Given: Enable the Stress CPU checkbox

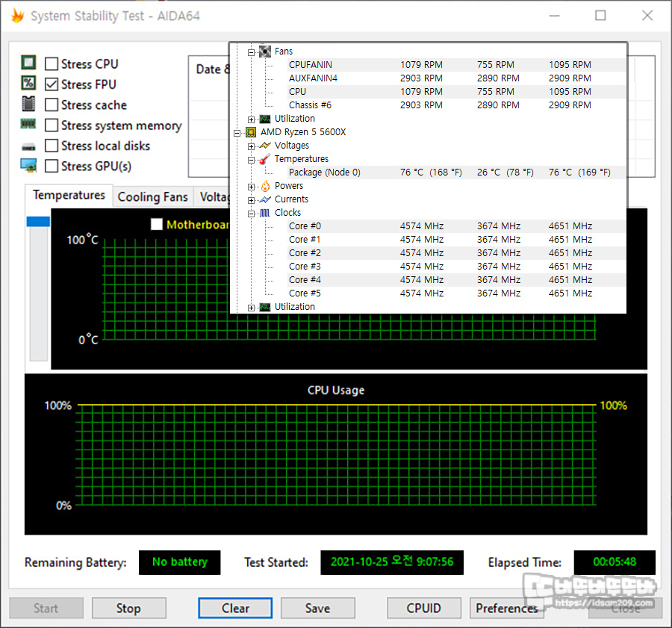Looking at the screenshot, I should click(52, 64).
